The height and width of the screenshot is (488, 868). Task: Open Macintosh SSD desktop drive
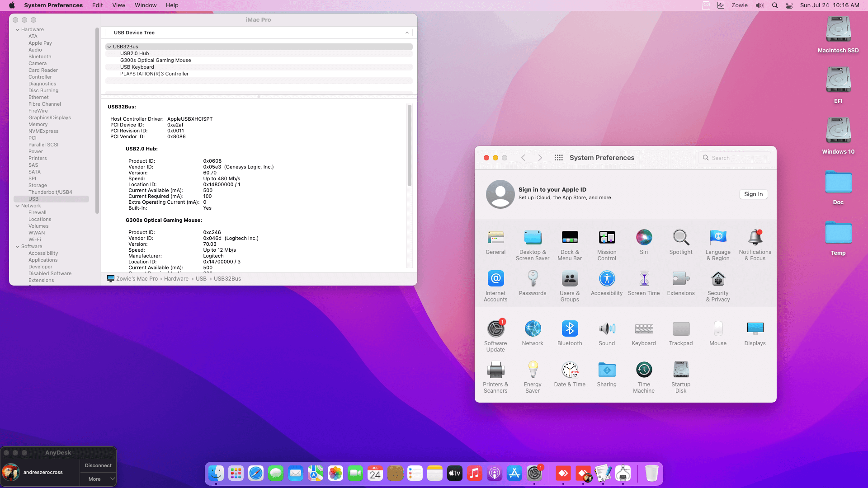click(x=838, y=35)
